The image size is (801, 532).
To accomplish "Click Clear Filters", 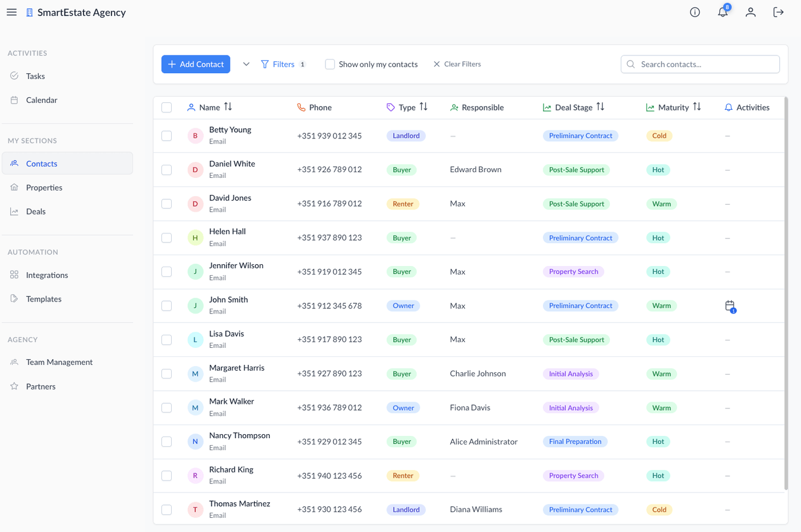I will tap(457, 64).
